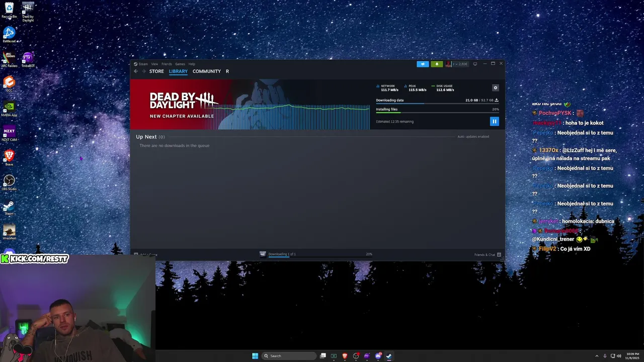Open the Steam account wallet dropdown
The image size is (644, 362).
tap(457, 64)
